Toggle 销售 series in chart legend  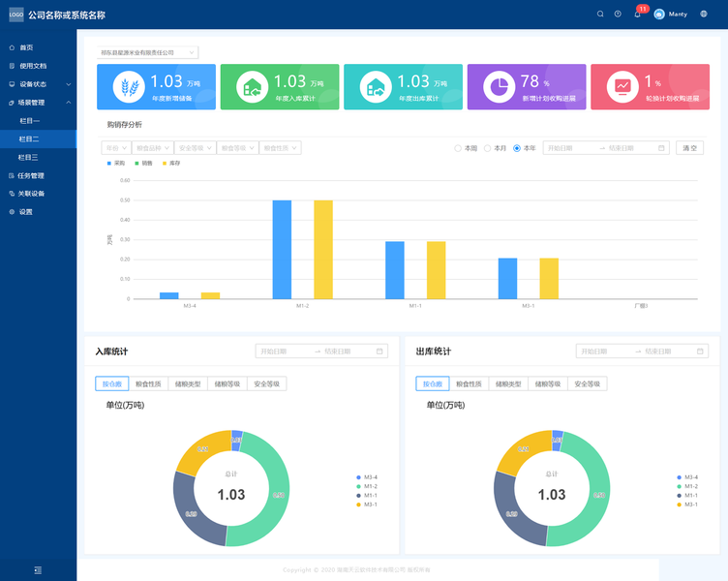143,163
